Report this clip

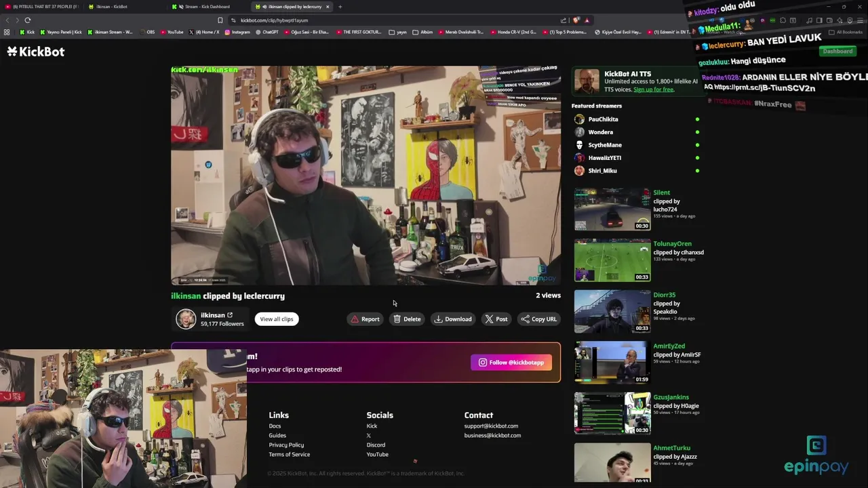pyautogui.click(x=365, y=319)
